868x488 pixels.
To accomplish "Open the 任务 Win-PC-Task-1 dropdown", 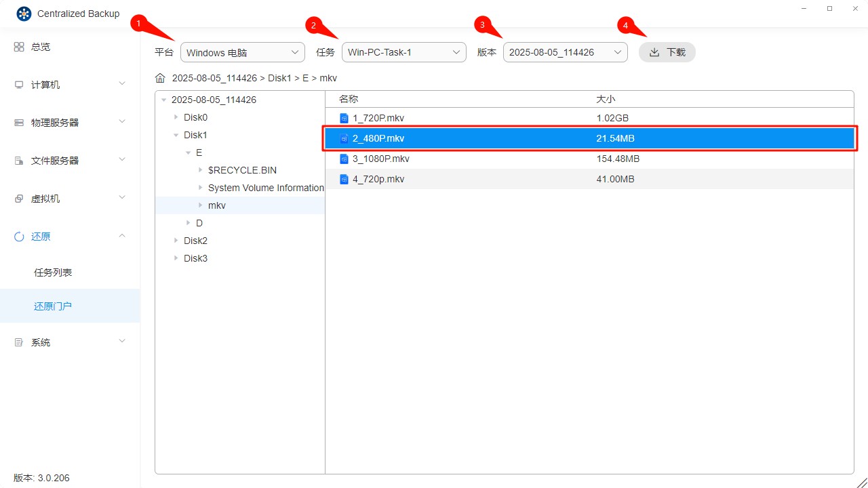I will pos(403,52).
